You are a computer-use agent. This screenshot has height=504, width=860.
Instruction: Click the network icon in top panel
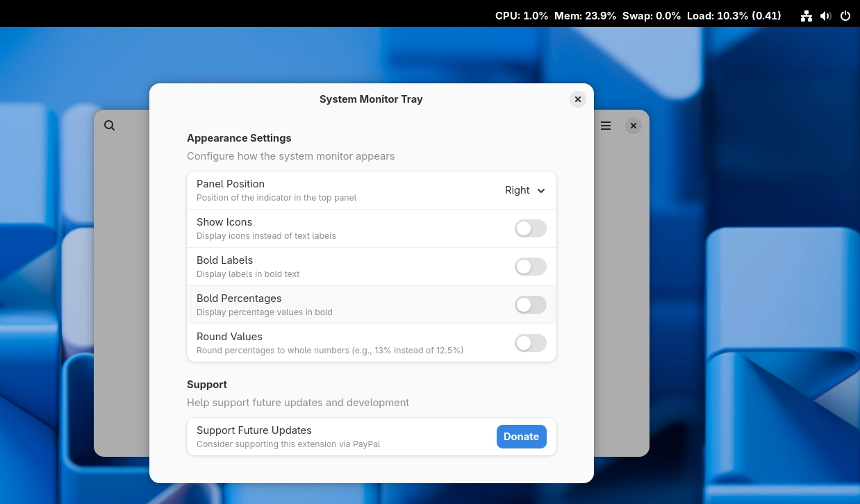tap(806, 15)
